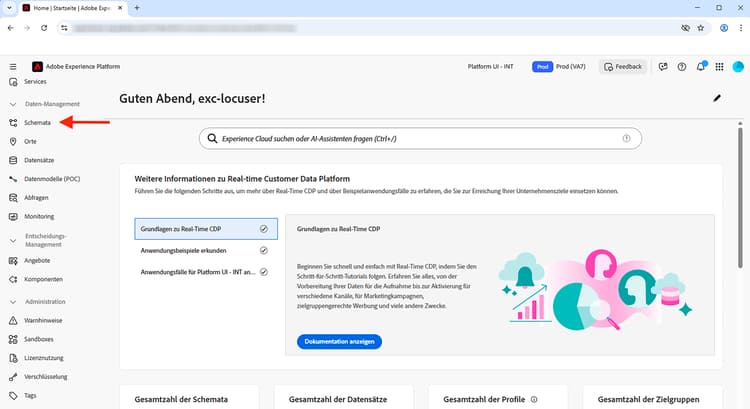The image size is (750, 409).
Task: Click the Schemata sidebar icon
Action: (13, 123)
